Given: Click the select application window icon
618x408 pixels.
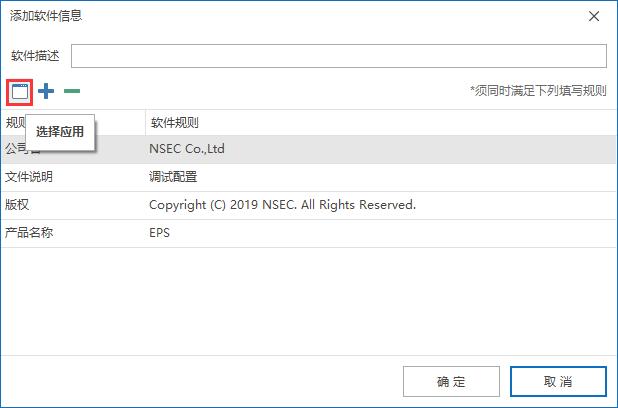Looking at the screenshot, I should (x=20, y=91).
